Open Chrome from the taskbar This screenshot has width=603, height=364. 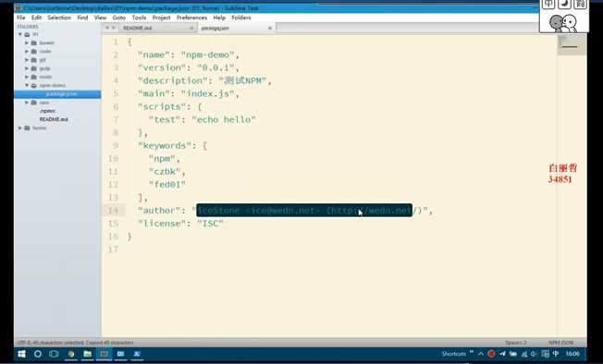[x=71, y=354]
